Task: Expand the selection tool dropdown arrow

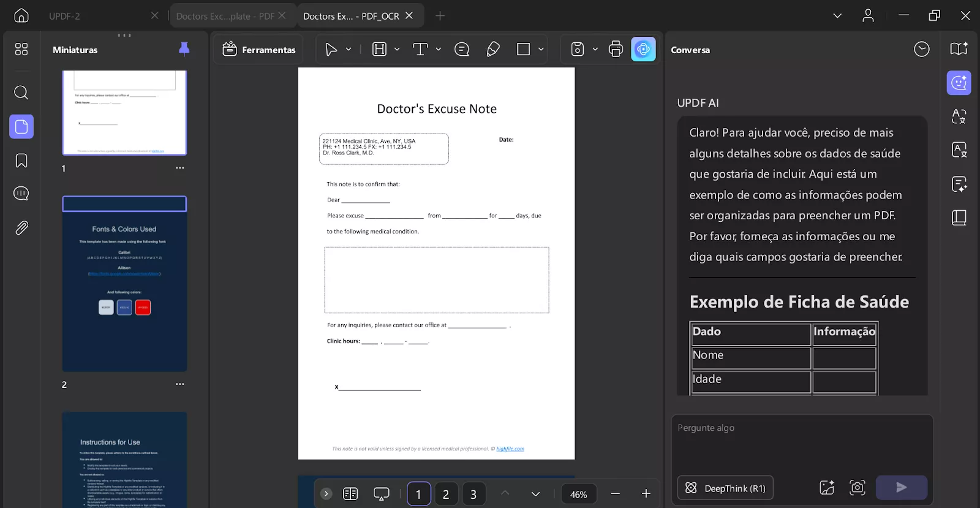Action: coord(349,49)
